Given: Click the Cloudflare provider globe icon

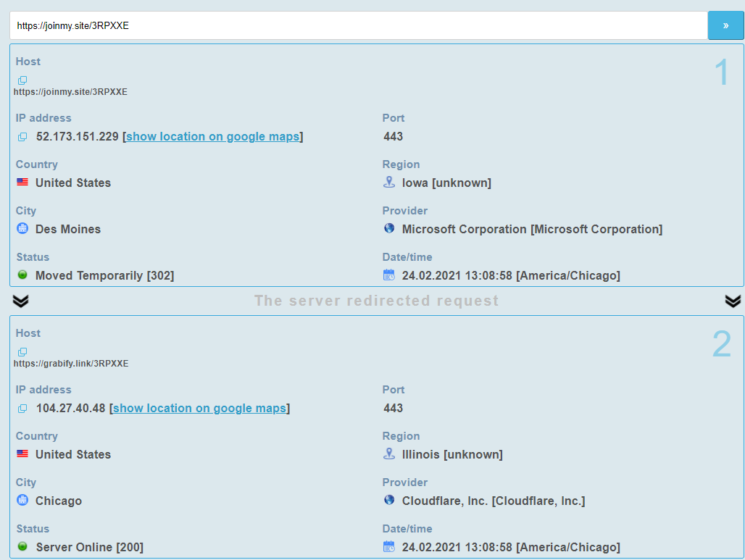Looking at the screenshot, I should pyautogui.click(x=389, y=501).
